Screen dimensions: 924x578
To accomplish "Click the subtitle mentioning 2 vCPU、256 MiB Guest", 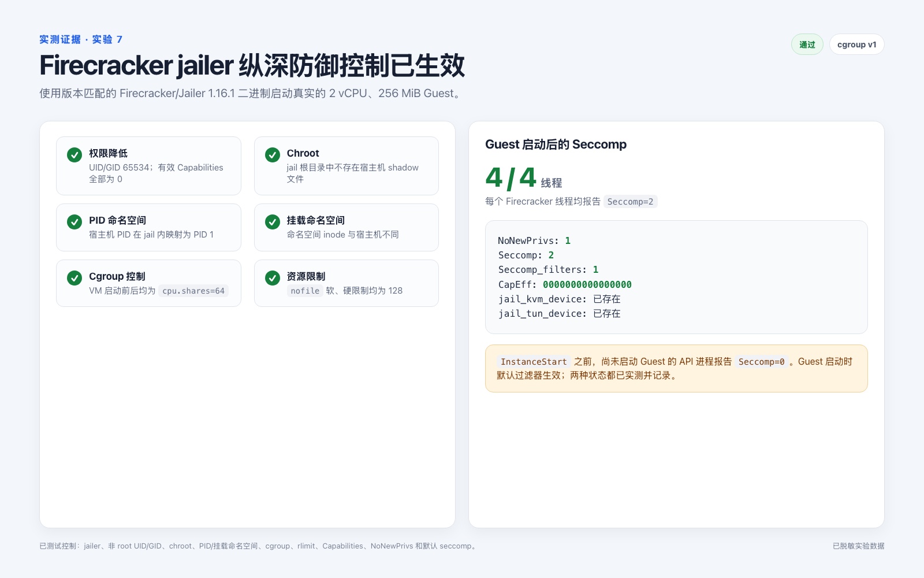I will [252, 93].
